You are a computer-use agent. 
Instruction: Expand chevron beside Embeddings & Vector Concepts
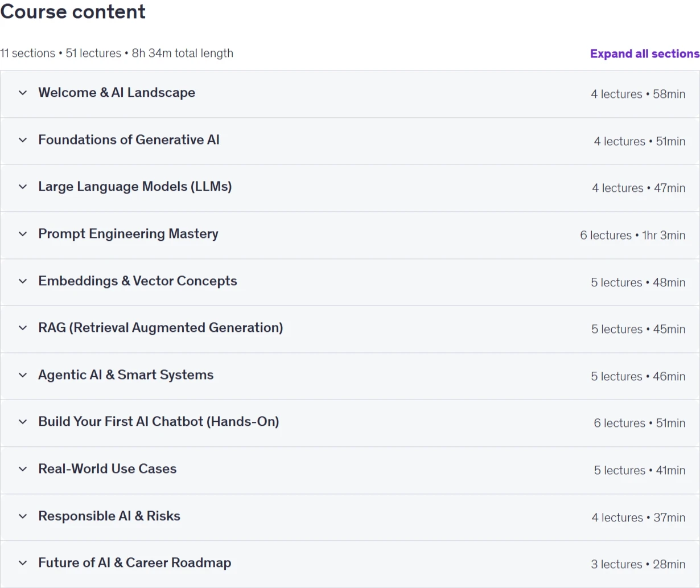tap(23, 281)
